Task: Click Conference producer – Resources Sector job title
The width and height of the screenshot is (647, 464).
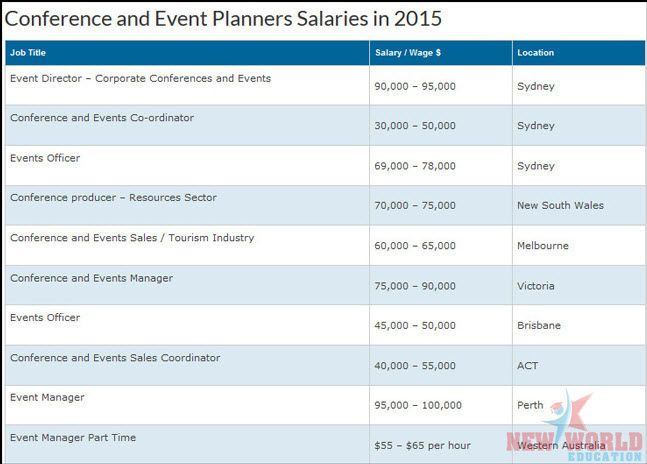Action: coord(113,198)
